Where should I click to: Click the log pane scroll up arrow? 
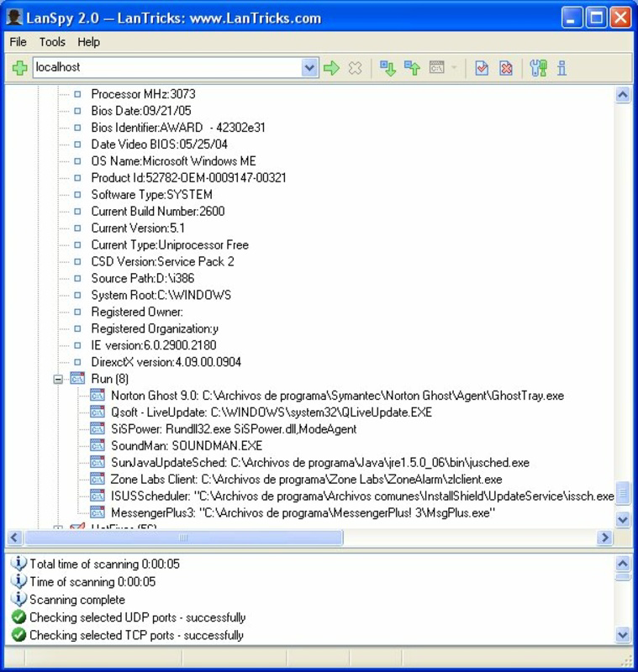pos(623,563)
